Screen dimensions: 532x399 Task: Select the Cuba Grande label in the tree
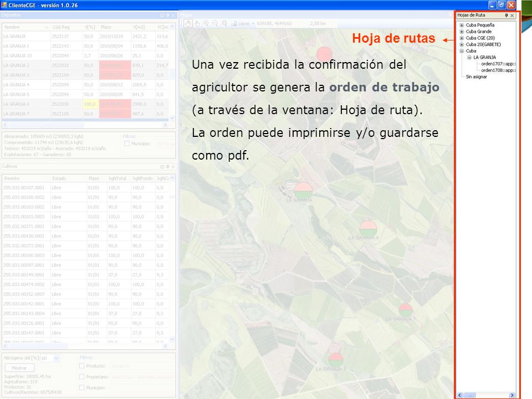[478, 32]
